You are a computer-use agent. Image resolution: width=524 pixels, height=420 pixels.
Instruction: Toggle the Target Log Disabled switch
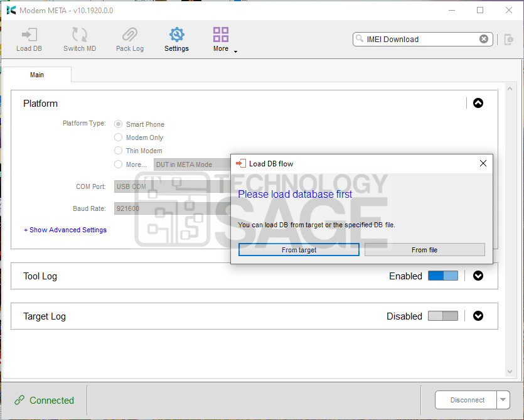443,316
